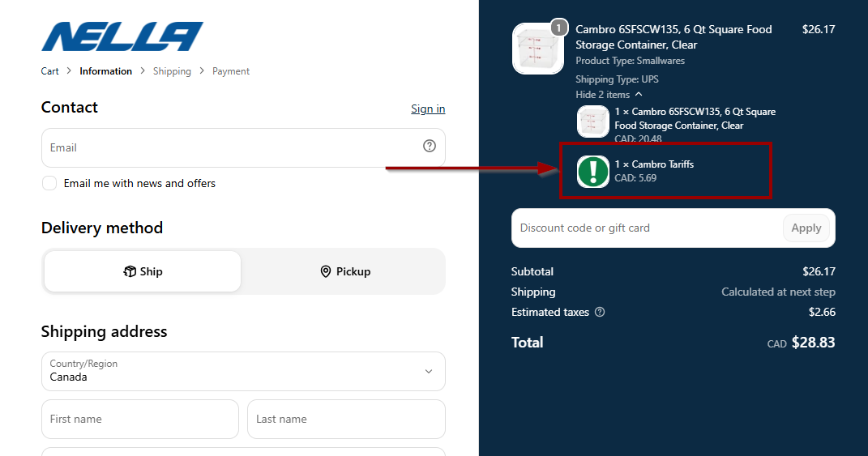The width and height of the screenshot is (868, 456).
Task: Click the Shipping breadcrumb step
Action: [x=172, y=71]
